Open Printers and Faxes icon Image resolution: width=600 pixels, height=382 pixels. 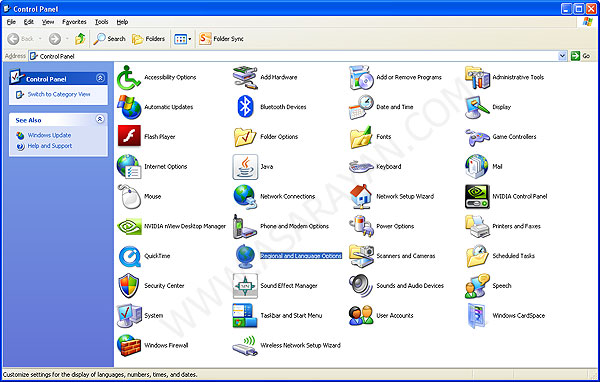pos(477,226)
